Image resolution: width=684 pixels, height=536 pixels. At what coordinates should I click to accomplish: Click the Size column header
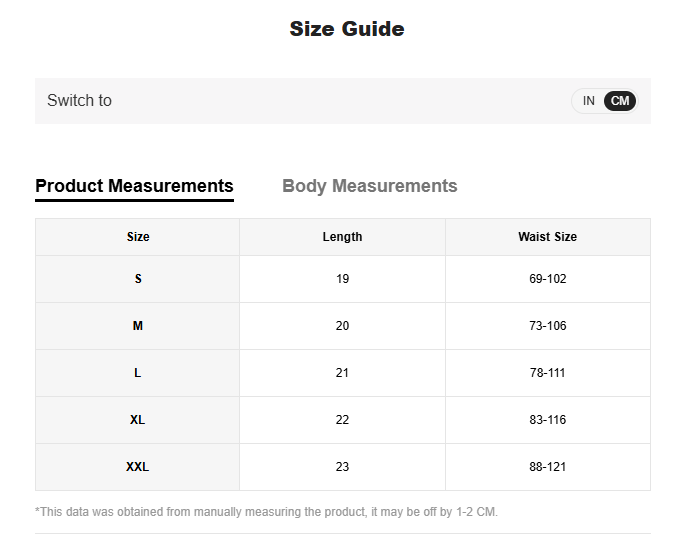138,237
